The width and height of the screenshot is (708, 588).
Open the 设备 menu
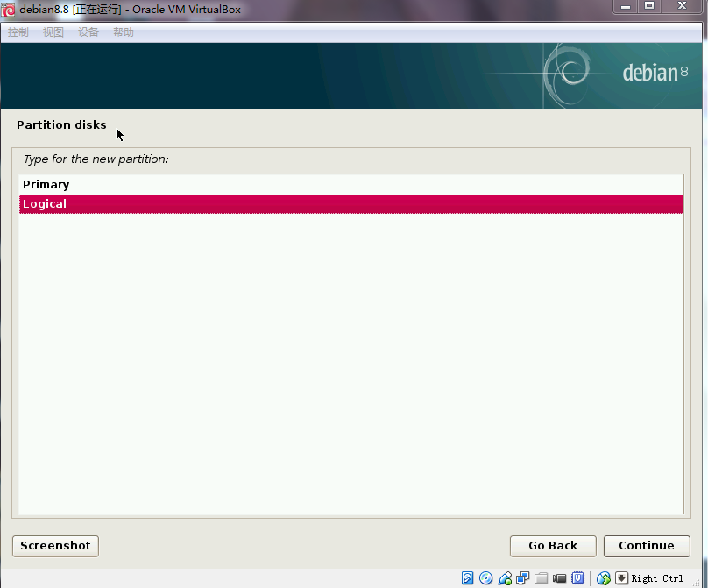pyautogui.click(x=88, y=32)
